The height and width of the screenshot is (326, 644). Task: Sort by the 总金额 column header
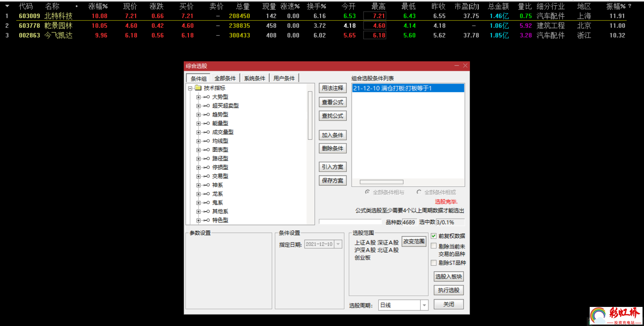pyautogui.click(x=498, y=6)
